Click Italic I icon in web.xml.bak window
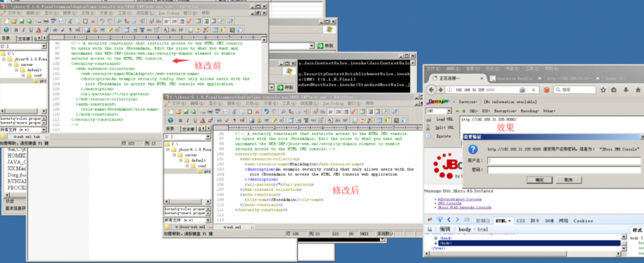 click(x=23, y=30)
